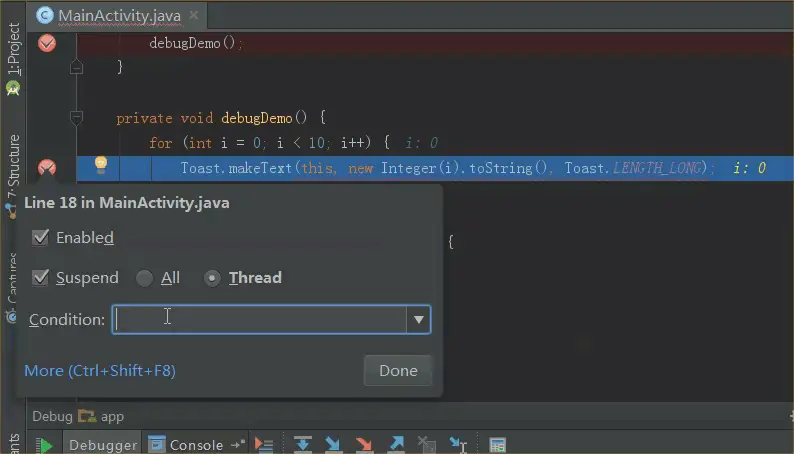The height and width of the screenshot is (454, 794).
Task: Click the Done button
Action: coord(398,370)
